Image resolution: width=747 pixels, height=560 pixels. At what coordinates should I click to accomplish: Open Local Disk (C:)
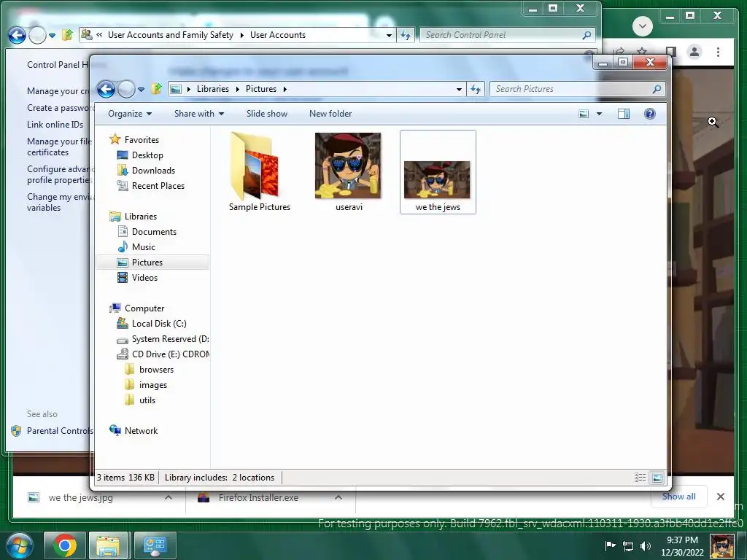click(158, 324)
